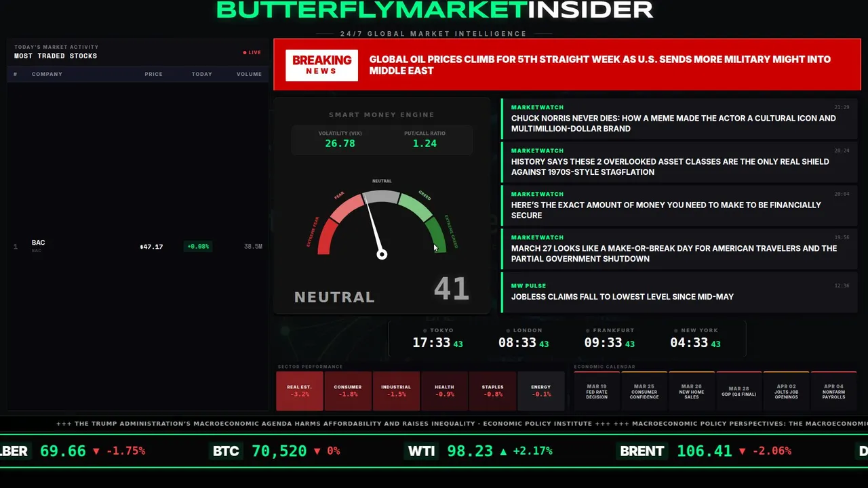Click the MW Pulse source label
Image resolution: width=868 pixels, height=488 pixels.
coord(528,286)
